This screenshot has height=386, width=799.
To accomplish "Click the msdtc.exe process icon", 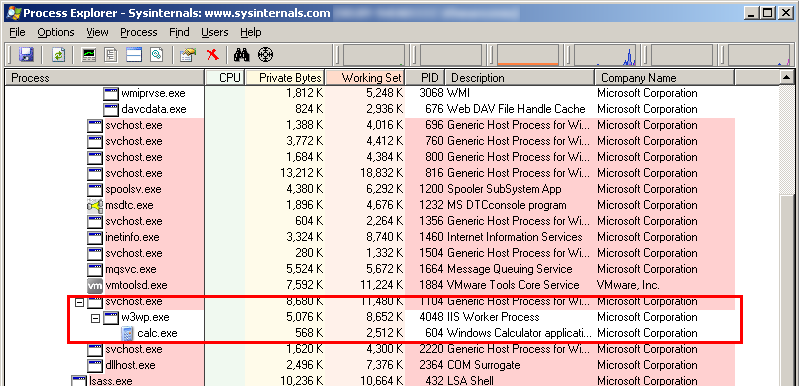I will tap(95, 205).
